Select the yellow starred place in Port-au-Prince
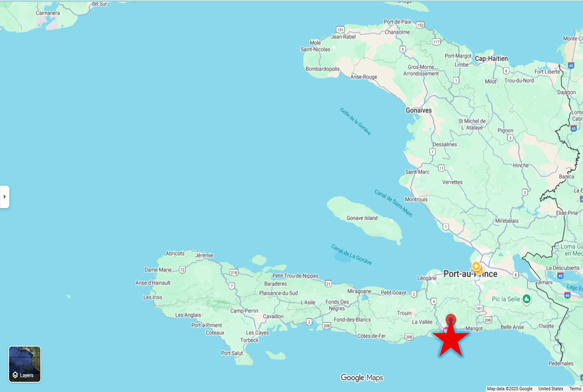The image size is (583, 392). click(x=476, y=266)
